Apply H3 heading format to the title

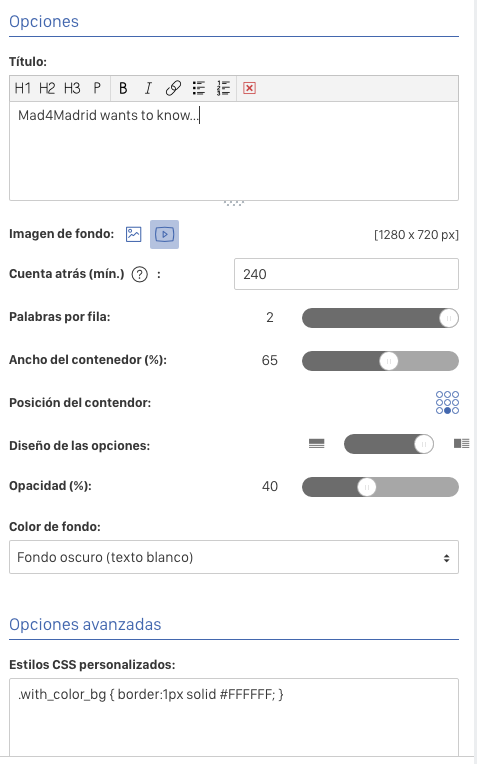pyautogui.click(x=72, y=88)
